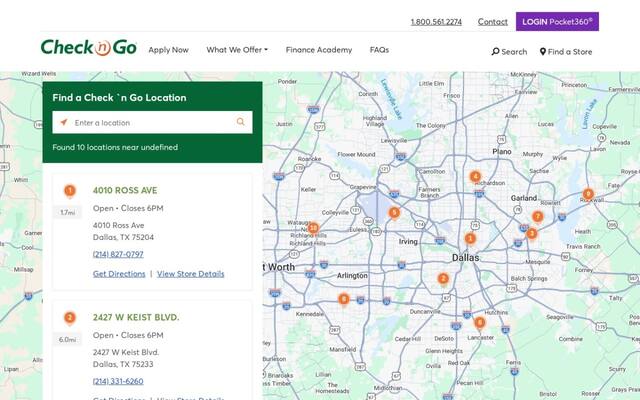Open the FAQs page
The width and height of the screenshot is (640, 400).
tap(379, 50)
